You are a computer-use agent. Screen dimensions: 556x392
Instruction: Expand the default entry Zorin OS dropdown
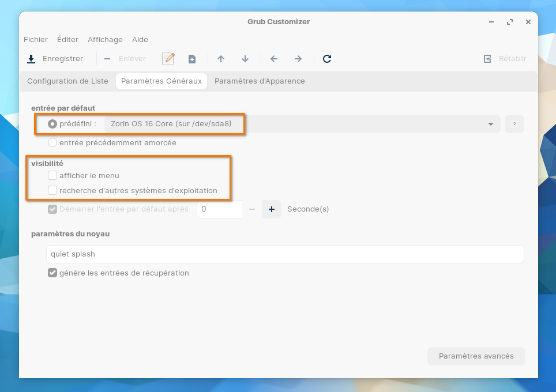coord(490,124)
